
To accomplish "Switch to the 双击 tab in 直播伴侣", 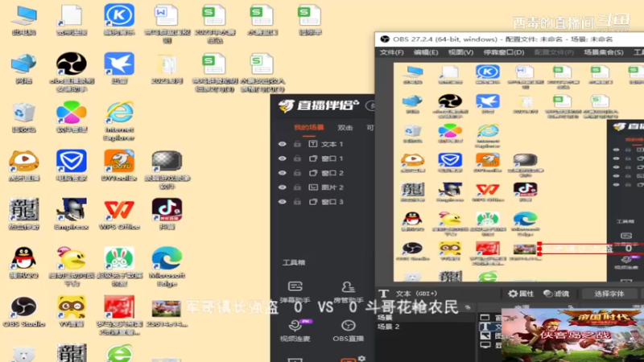I will pos(345,128).
